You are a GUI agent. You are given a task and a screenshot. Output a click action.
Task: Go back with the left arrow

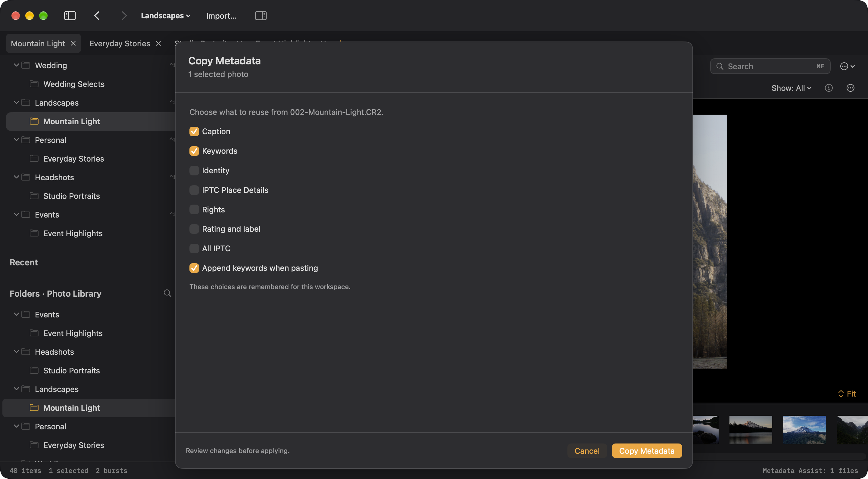point(97,15)
